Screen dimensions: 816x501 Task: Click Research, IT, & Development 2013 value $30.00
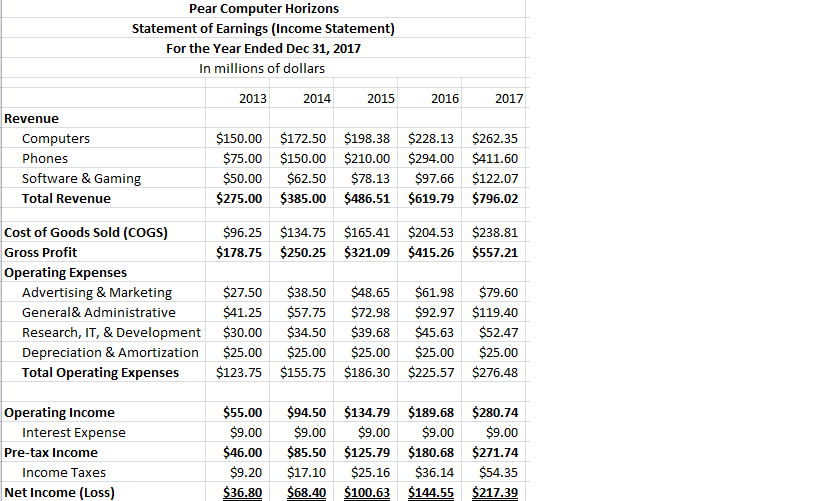243,332
